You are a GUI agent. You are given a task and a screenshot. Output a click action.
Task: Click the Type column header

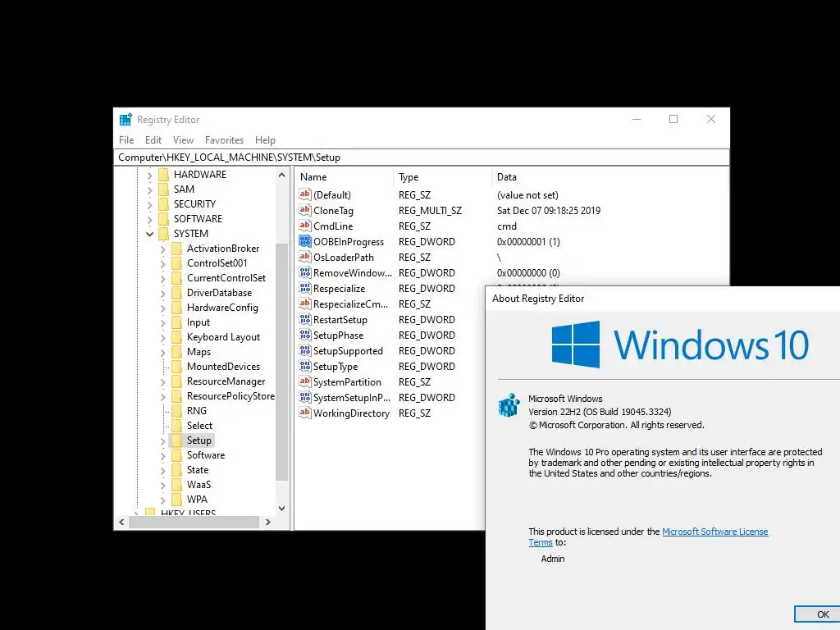pos(442,177)
